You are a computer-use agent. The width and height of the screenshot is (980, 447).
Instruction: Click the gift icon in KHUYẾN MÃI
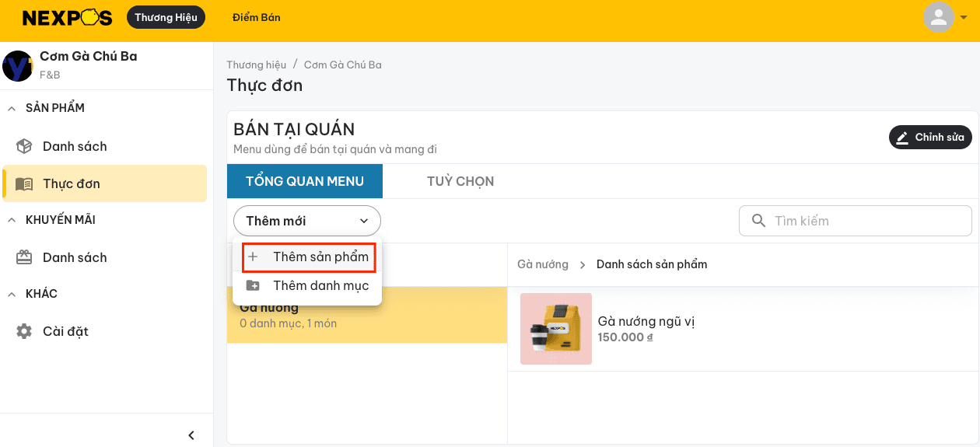(x=24, y=257)
